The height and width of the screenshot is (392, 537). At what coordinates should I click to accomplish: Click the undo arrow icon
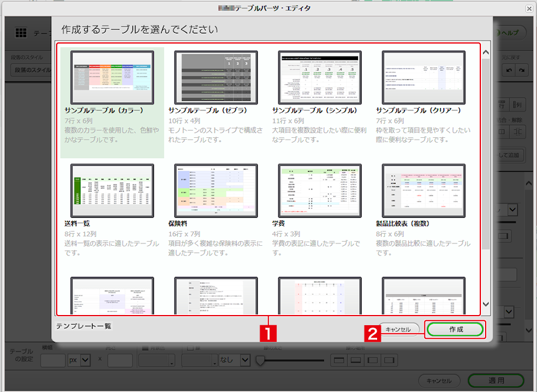pyautogui.click(x=509, y=70)
